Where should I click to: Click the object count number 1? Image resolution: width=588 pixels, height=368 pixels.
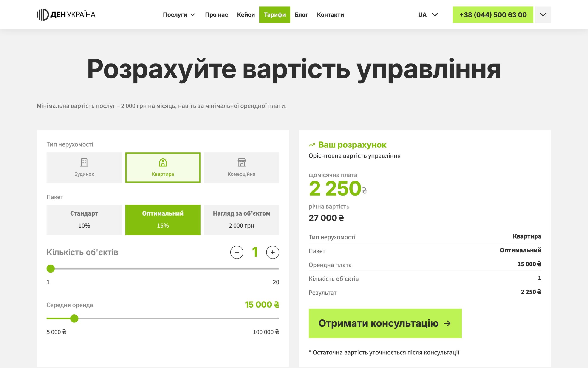click(255, 252)
